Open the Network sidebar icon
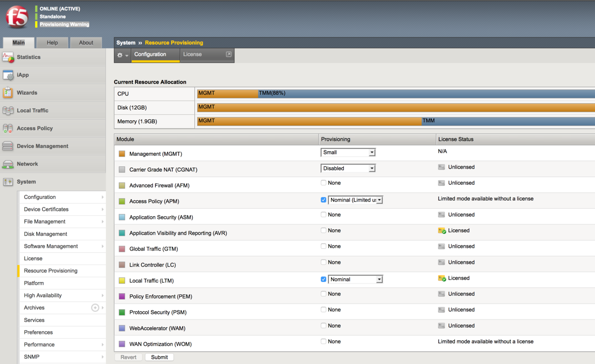 pos(8,164)
